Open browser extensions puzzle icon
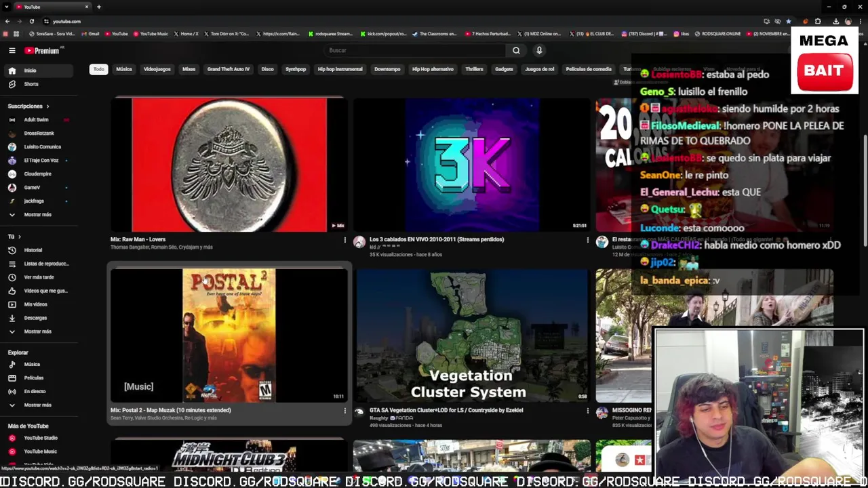The height and width of the screenshot is (488, 868). (817, 21)
